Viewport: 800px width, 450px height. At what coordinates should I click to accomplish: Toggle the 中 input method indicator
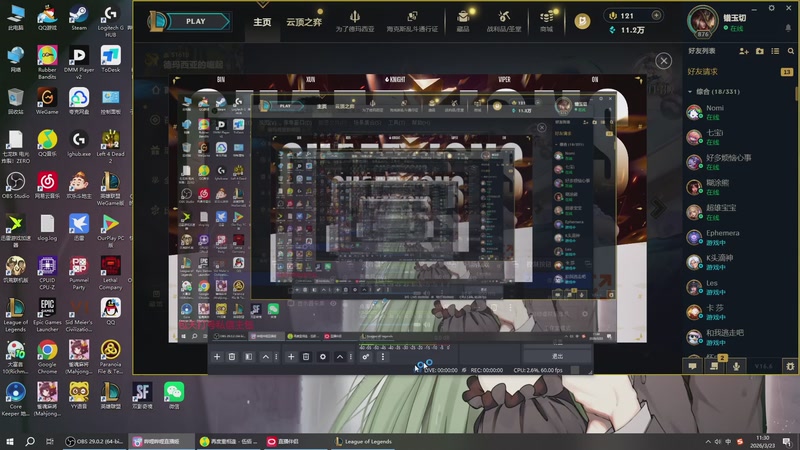click(729, 441)
